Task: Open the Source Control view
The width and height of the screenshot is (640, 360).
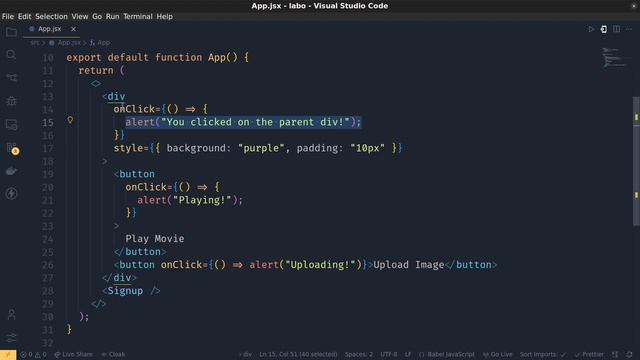Action: point(11,78)
